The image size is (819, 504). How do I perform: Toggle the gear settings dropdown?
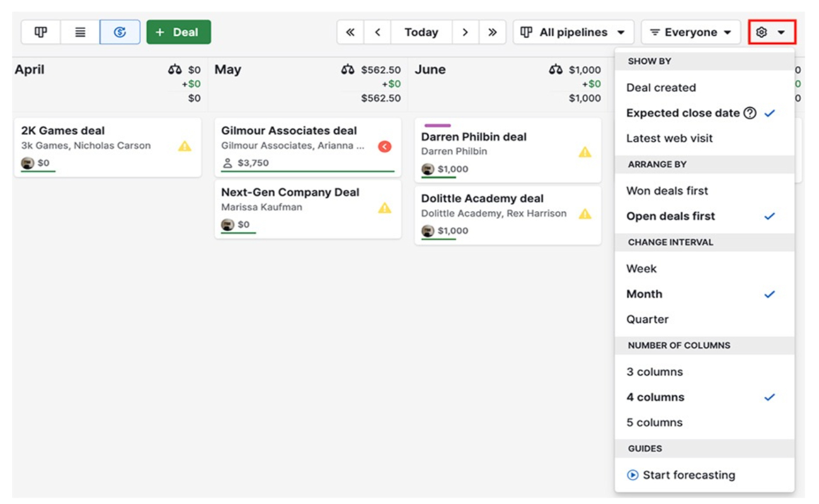771,32
